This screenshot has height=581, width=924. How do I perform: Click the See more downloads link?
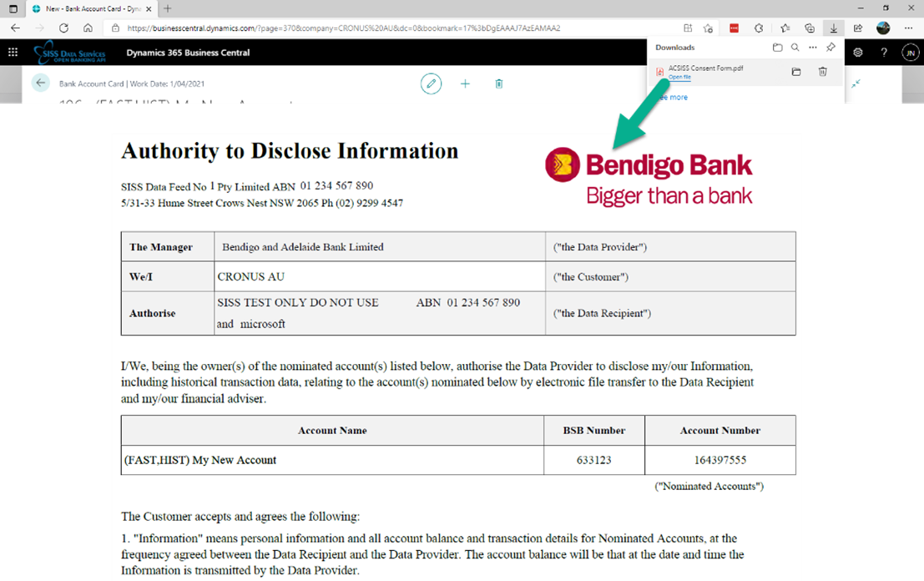click(x=672, y=97)
